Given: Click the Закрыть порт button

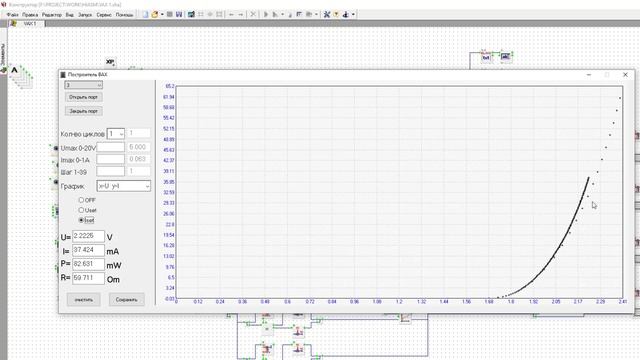Looking at the screenshot, I should tap(83, 111).
